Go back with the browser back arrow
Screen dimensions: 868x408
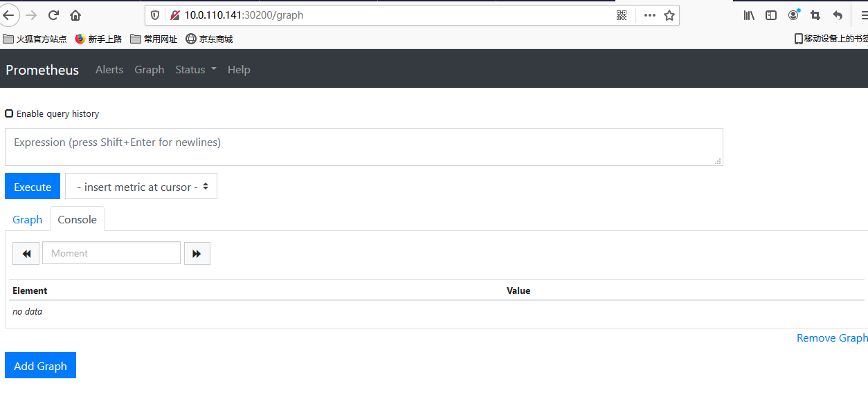(9, 15)
